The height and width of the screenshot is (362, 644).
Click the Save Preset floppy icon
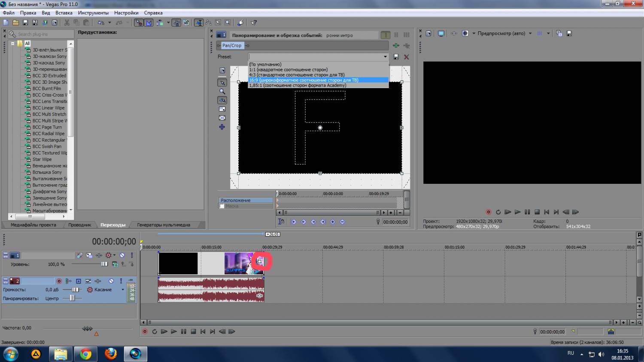coord(396,57)
